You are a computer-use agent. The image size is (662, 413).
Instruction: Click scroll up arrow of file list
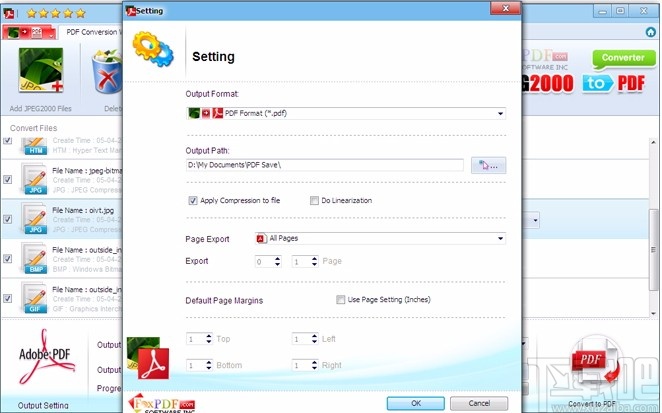654,143
